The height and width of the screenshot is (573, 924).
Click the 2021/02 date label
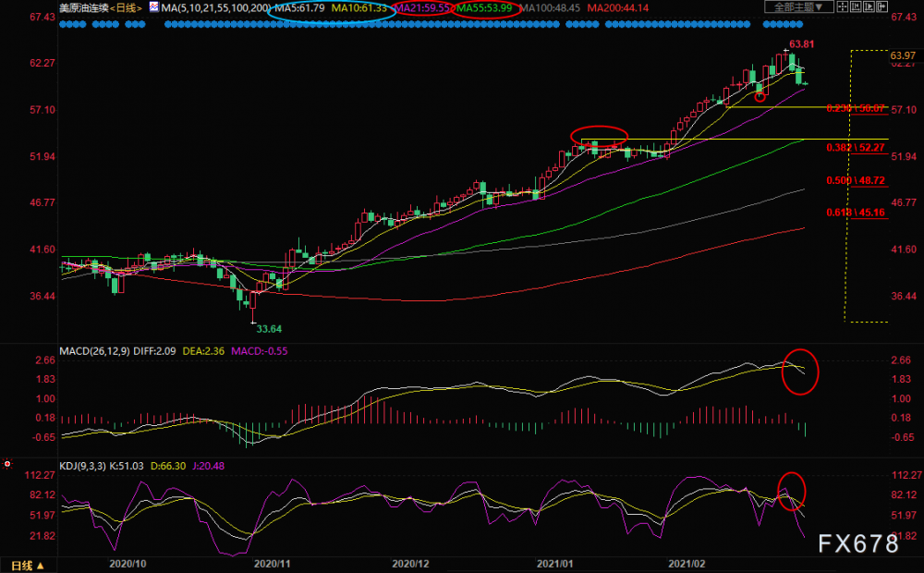tap(687, 564)
